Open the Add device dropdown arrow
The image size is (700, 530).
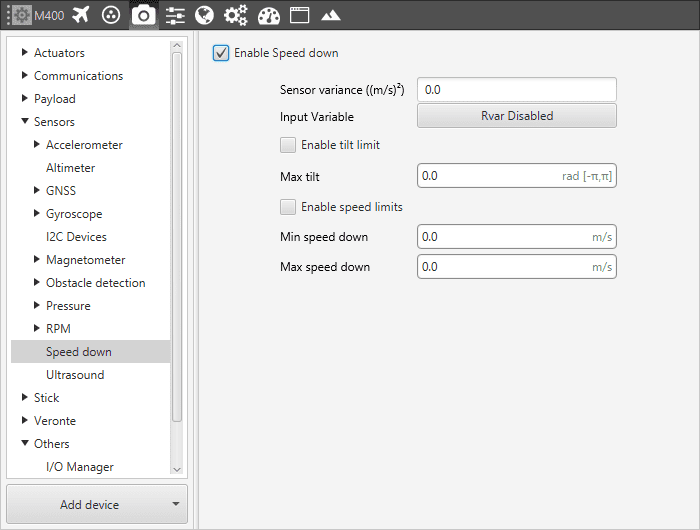click(x=176, y=504)
